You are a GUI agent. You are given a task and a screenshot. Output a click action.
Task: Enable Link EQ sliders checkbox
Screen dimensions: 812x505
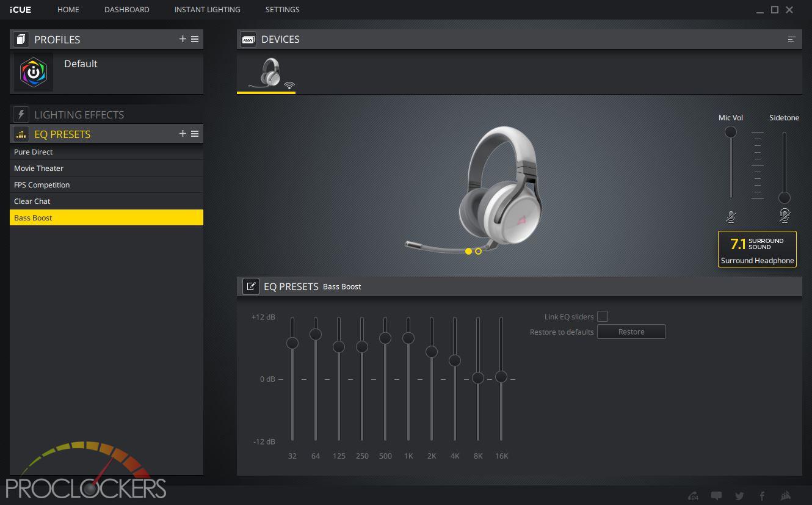point(603,316)
